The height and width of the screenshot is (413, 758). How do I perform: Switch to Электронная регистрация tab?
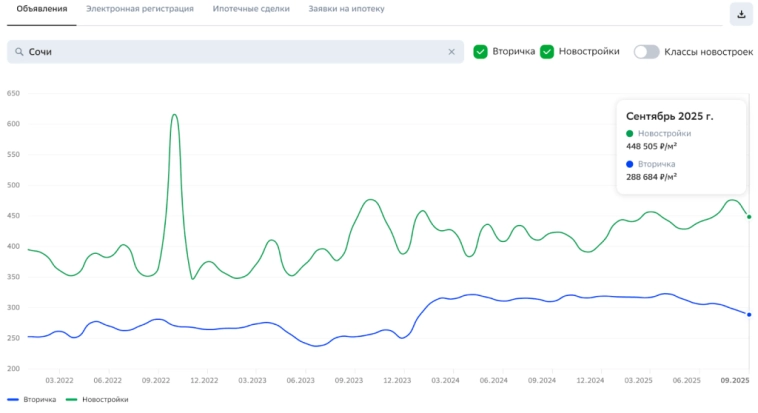(141, 9)
